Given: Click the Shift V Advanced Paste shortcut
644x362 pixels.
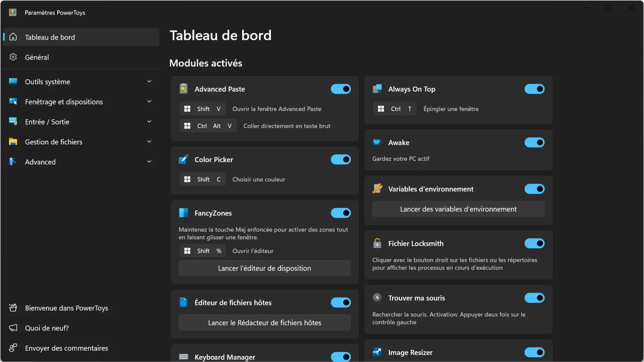Looking at the screenshot, I should point(203,109).
